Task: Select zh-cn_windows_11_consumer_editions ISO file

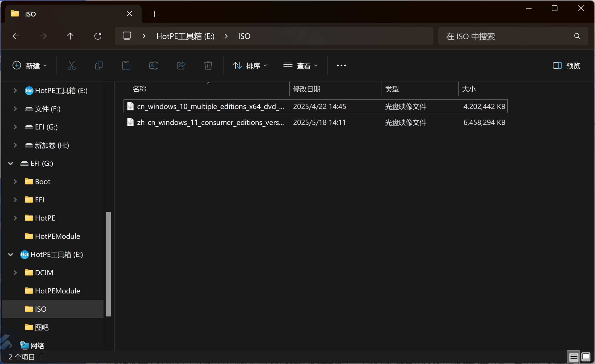Action: point(316,122)
